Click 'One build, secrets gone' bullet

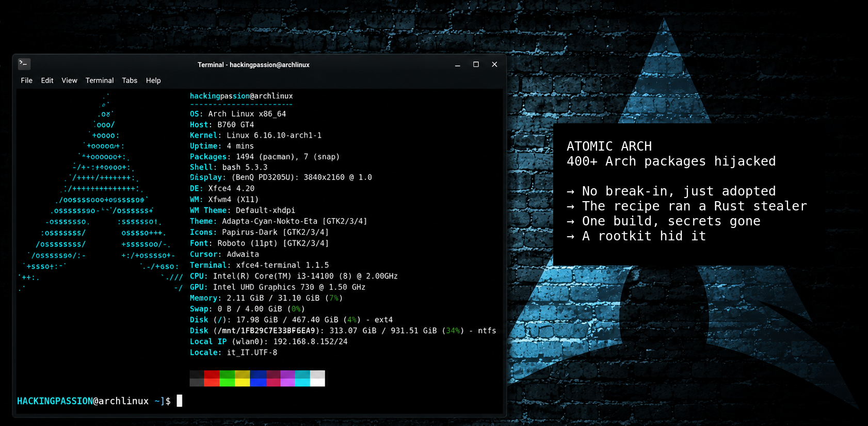(x=663, y=221)
